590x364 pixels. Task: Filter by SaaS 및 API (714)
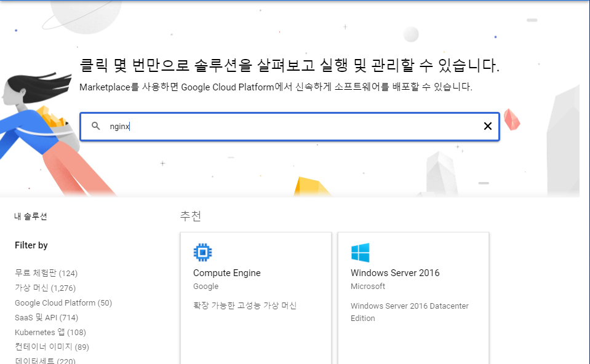(x=46, y=317)
